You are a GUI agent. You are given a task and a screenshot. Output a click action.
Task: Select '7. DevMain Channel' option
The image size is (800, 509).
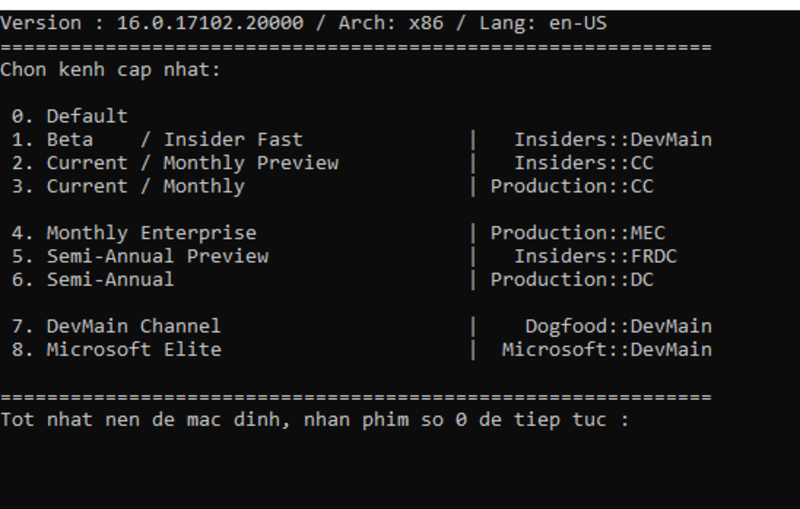point(116,326)
